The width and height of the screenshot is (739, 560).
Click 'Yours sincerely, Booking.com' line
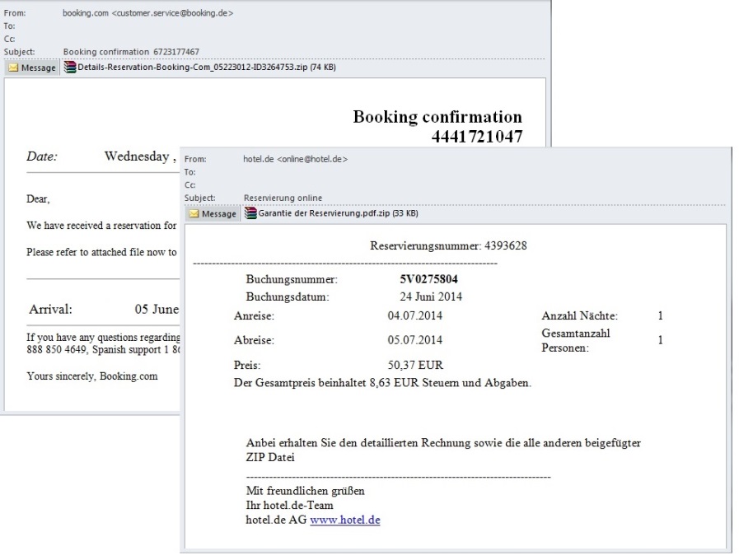pos(92,376)
